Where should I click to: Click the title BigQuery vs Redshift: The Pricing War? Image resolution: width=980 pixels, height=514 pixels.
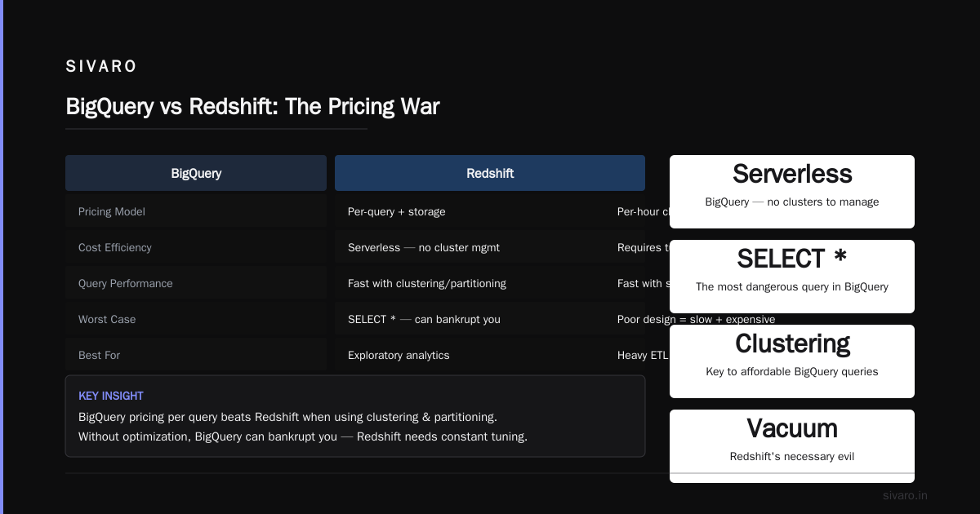pos(252,107)
